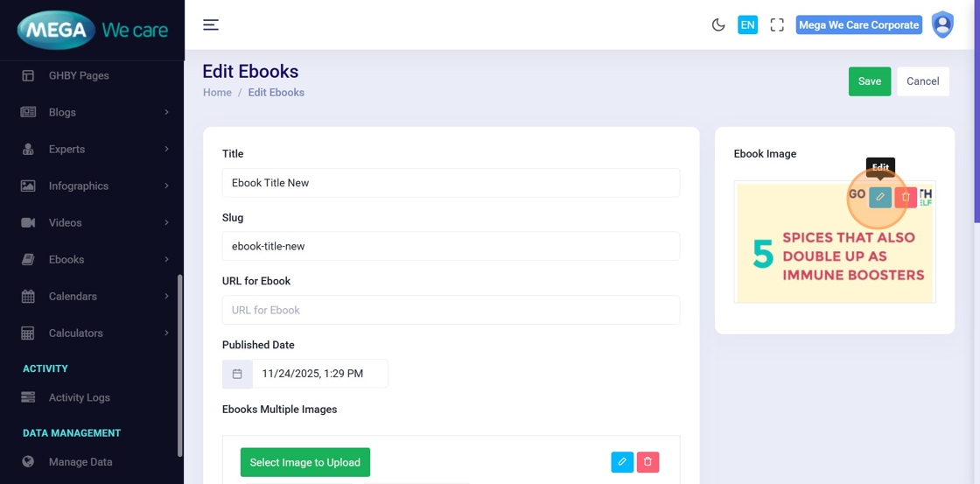Edit the Ebook Image with pencil icon
The height and width of the screenshot is (484, 980).
pos(880,197)
